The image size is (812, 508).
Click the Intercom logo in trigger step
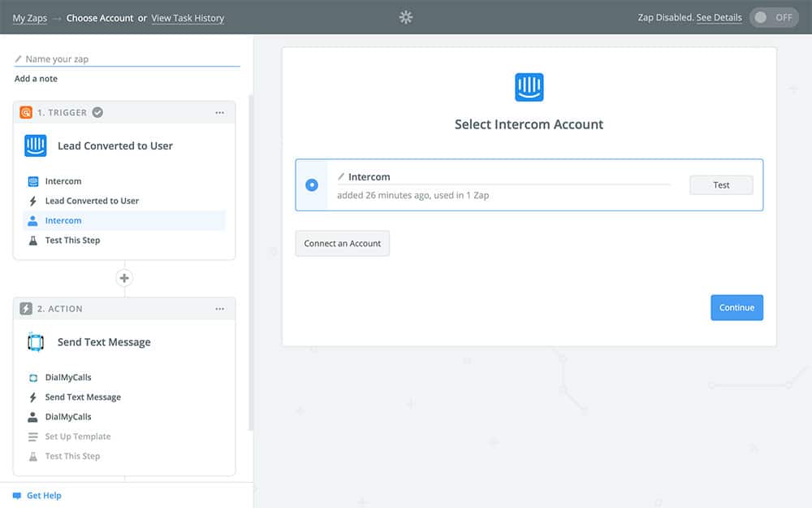[36, 146]
